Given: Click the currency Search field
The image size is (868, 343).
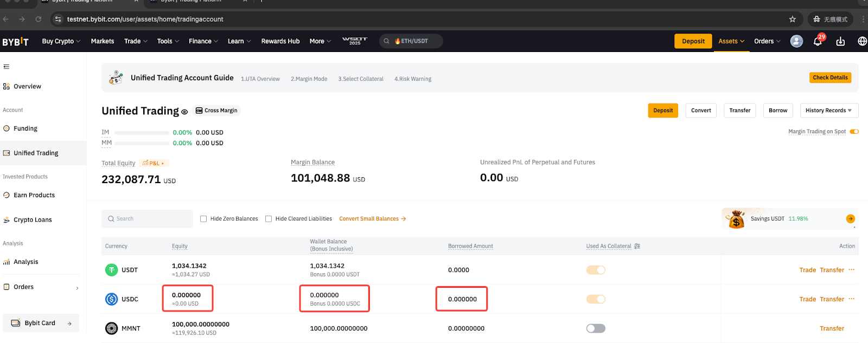Looking at the screenshot, I should pos(147,219).
